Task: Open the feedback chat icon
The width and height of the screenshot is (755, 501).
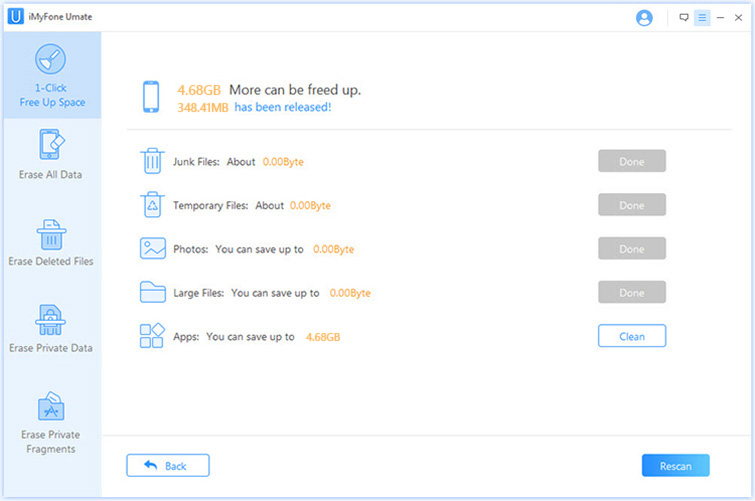Action: (x=684, y=18)
